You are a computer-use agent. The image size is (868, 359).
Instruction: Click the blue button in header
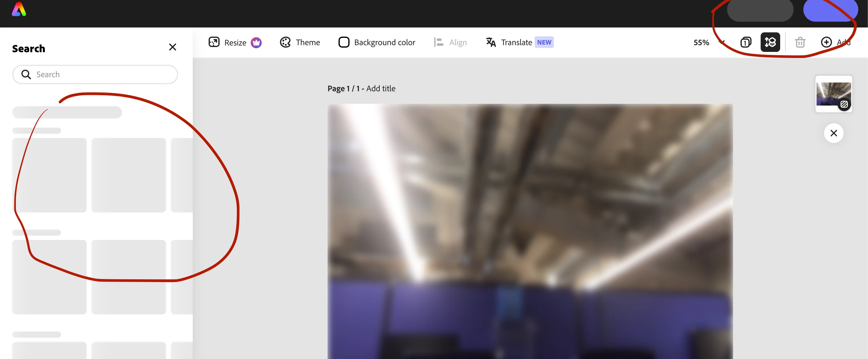pos(830,11)
